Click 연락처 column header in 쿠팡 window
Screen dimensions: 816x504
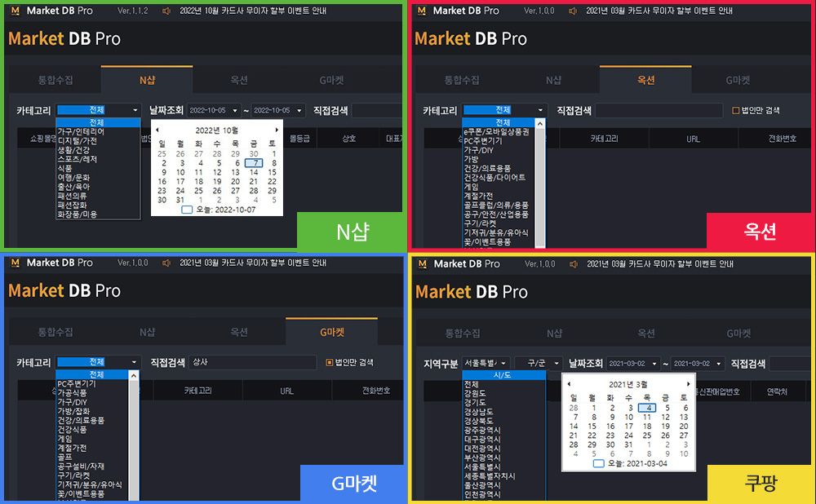click(777, 392)
